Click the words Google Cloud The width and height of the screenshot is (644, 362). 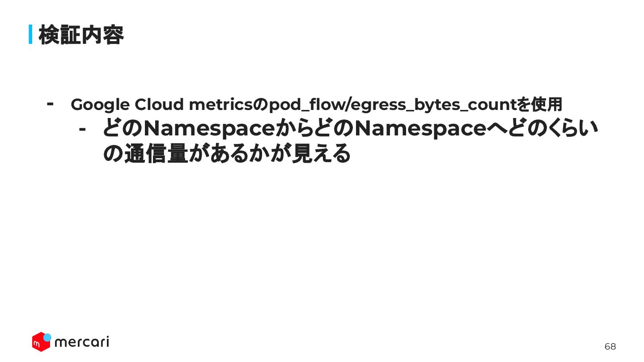pyautogui.click(x=127, y=105)
